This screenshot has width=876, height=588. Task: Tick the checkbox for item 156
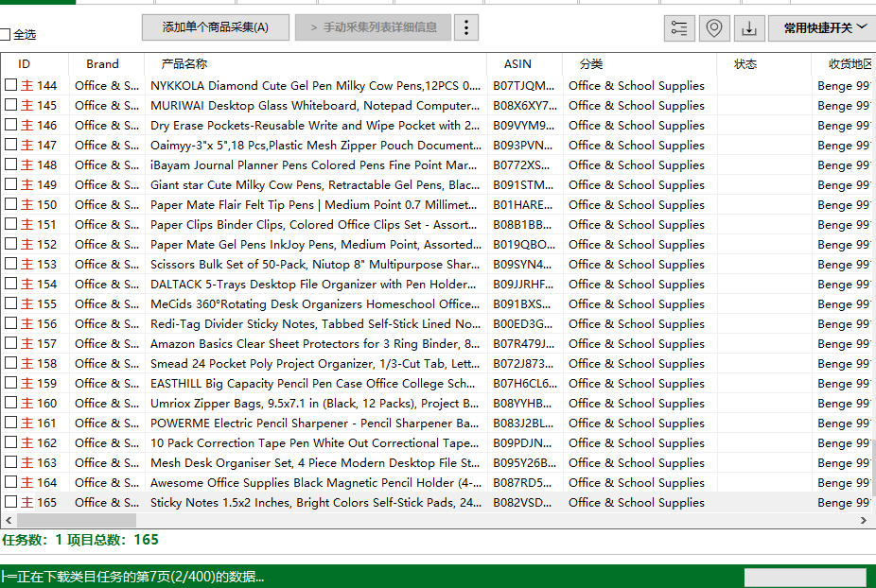[10, 323]
